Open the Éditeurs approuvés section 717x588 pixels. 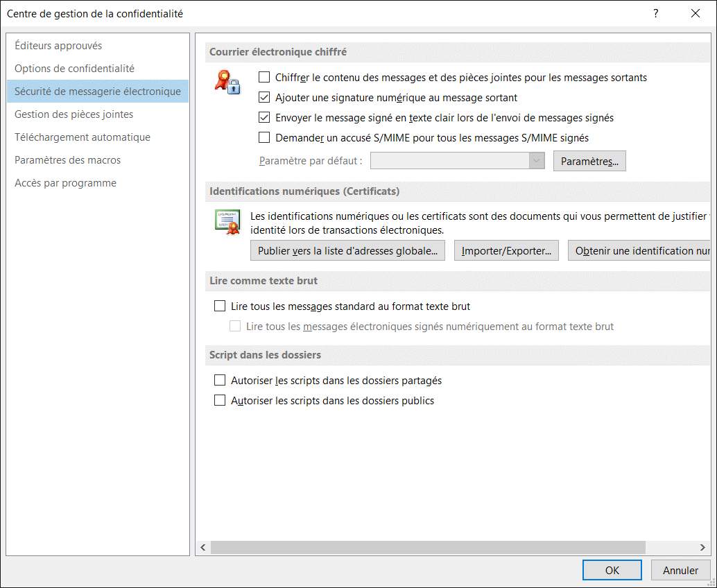coord(58,46)
